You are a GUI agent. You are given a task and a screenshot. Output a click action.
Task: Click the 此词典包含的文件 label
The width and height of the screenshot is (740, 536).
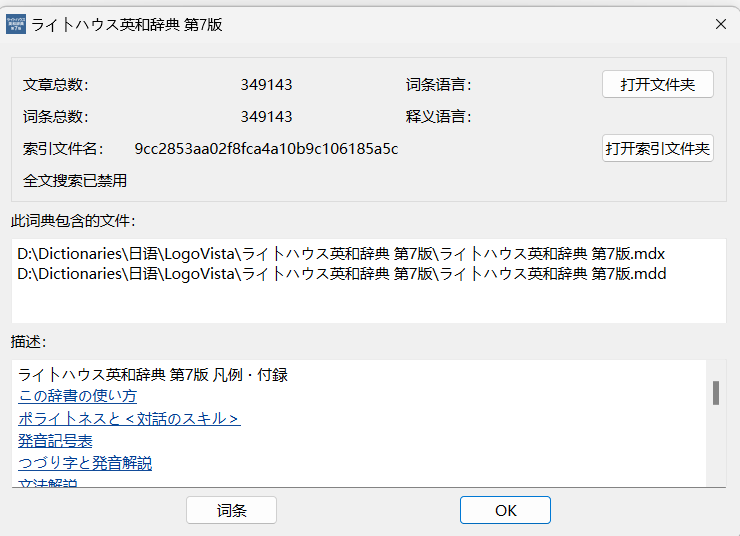(73, 220)
